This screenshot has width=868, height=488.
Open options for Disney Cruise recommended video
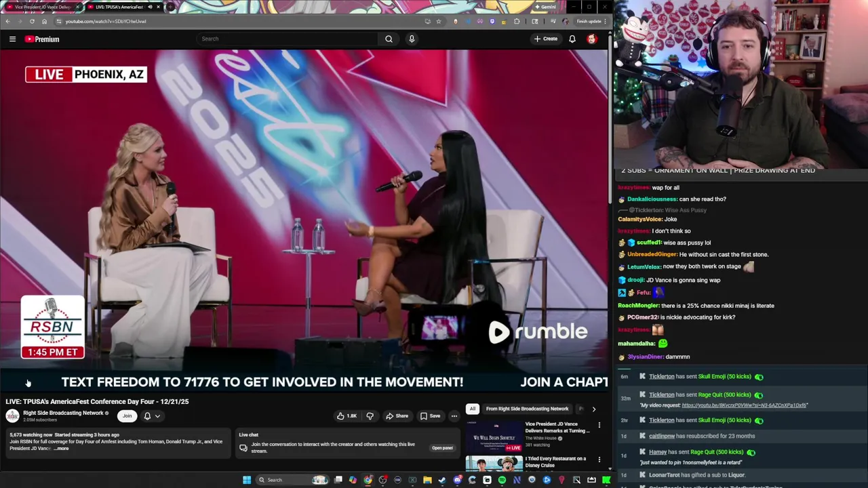tap(599, 460)
